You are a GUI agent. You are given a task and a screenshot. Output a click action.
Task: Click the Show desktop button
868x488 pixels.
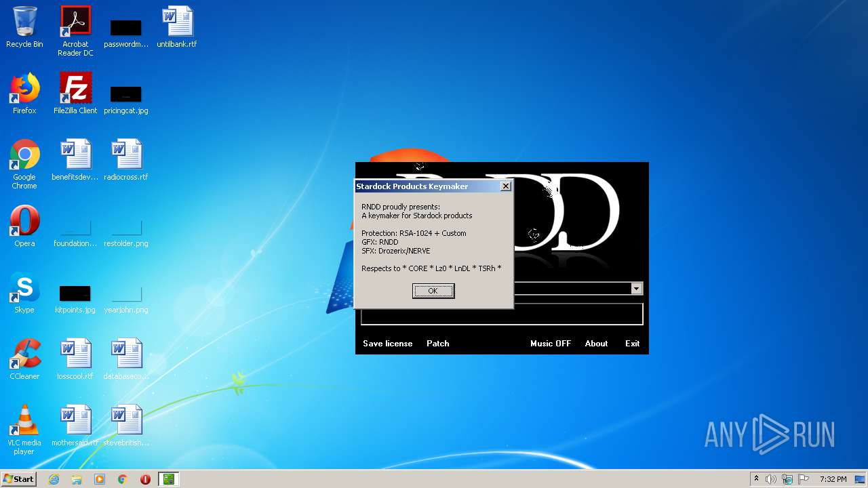(861, 479)
